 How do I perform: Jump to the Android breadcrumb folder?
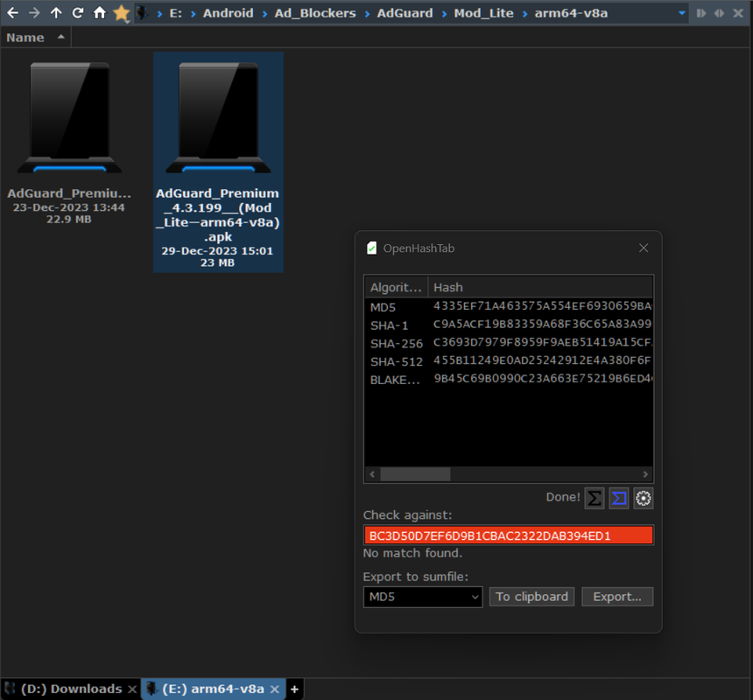click(x=229, y=13)
